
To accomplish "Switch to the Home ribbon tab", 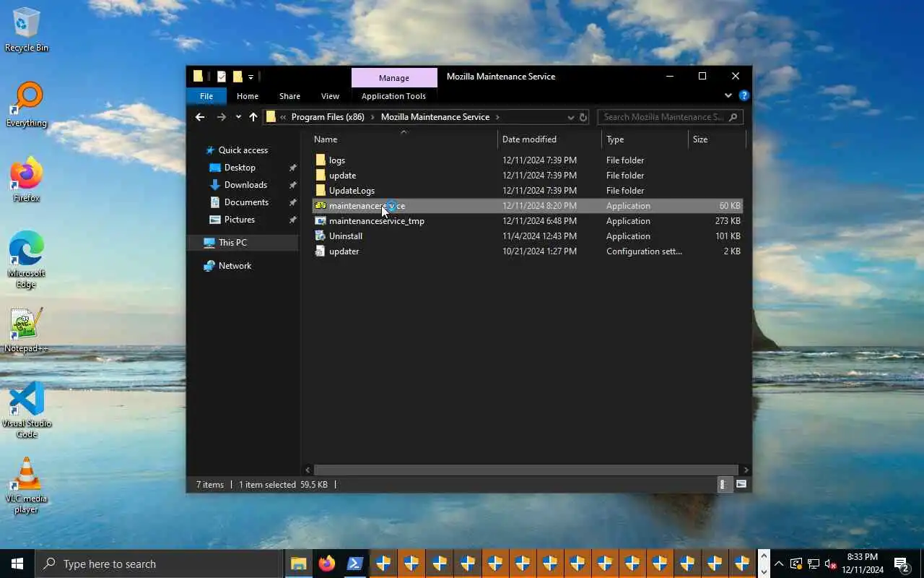I will tap(248, 96).
